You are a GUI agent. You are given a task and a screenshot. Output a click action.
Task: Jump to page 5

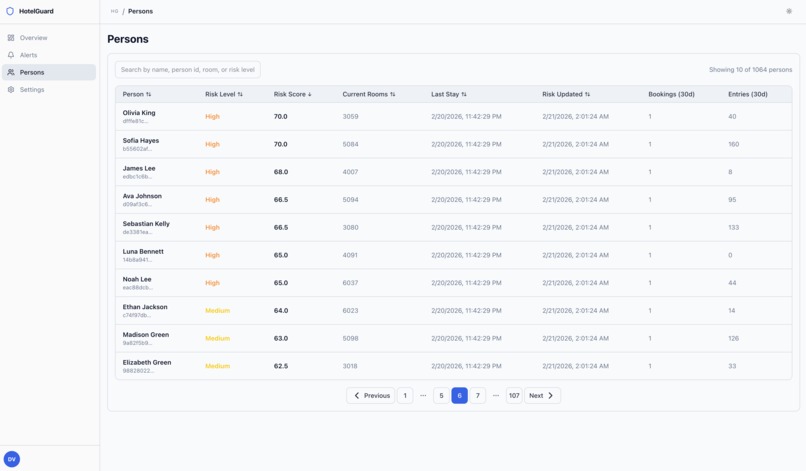[441, 395]
